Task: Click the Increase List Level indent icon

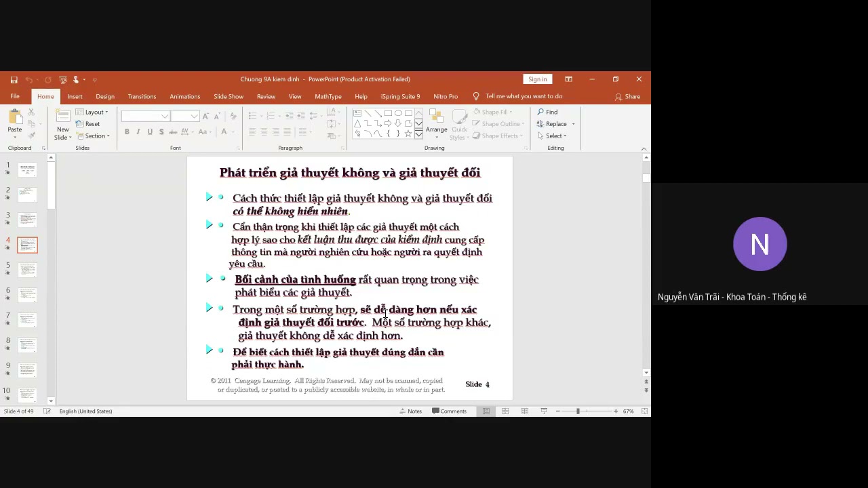Action: (301, 116)
